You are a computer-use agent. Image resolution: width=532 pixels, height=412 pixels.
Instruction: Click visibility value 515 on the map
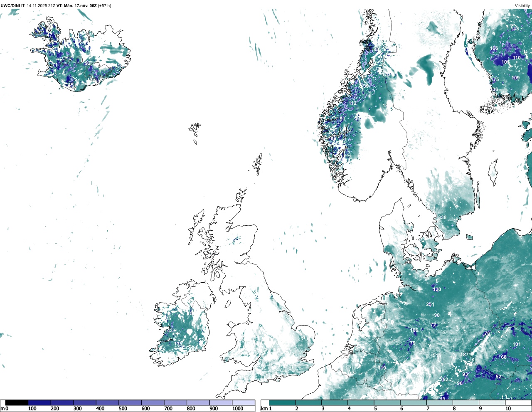pos(437,355)
